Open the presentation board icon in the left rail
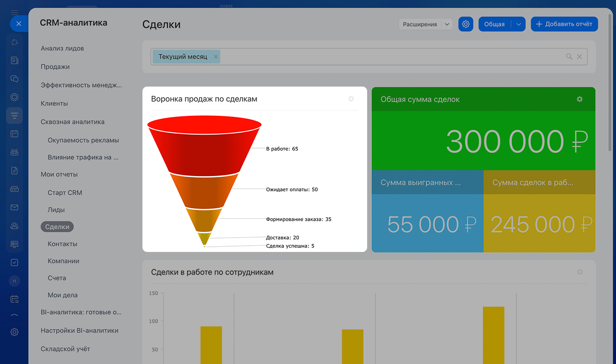Screen dimensions: 616x364 [x=14, y=244]
